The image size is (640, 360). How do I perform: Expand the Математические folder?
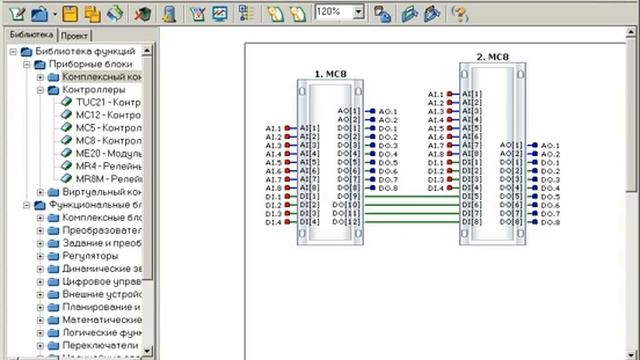[40, 320]
